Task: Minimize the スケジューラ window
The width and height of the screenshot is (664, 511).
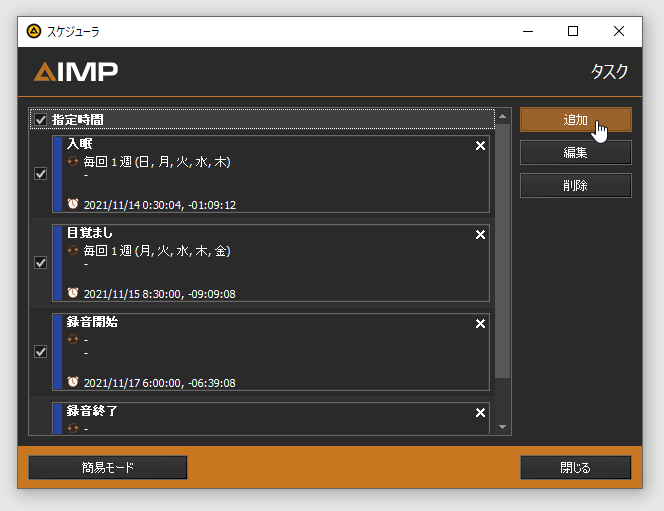Action: click(x=528, y=31)
